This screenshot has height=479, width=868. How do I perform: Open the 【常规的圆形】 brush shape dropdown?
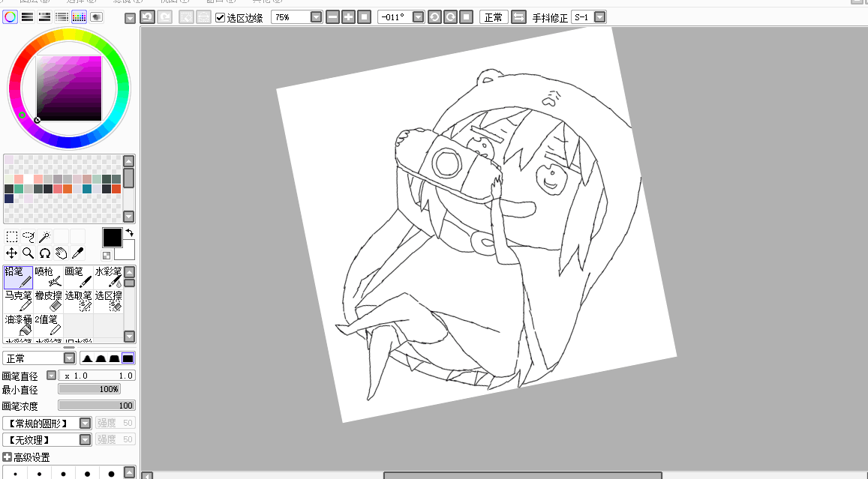[x=47, y=423]
